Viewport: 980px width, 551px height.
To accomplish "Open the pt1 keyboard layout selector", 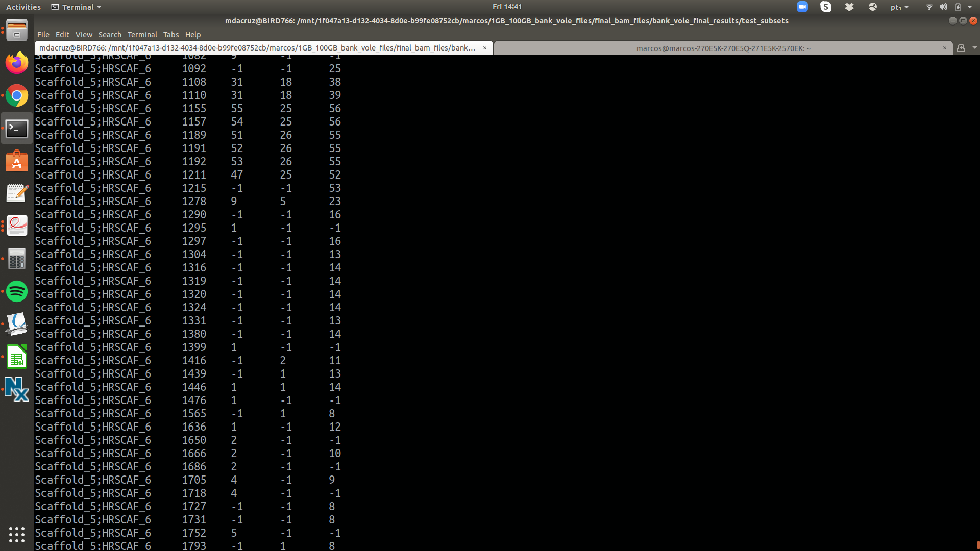I will pos(898,7).
